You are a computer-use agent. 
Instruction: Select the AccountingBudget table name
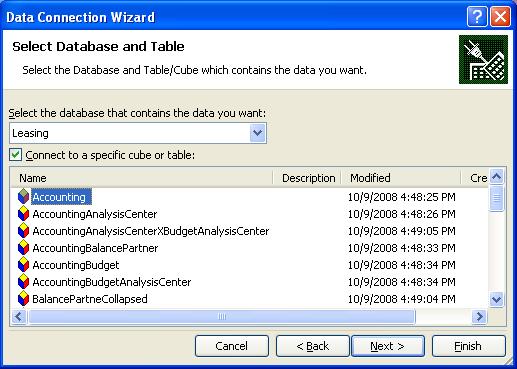[x=76, y=265]
